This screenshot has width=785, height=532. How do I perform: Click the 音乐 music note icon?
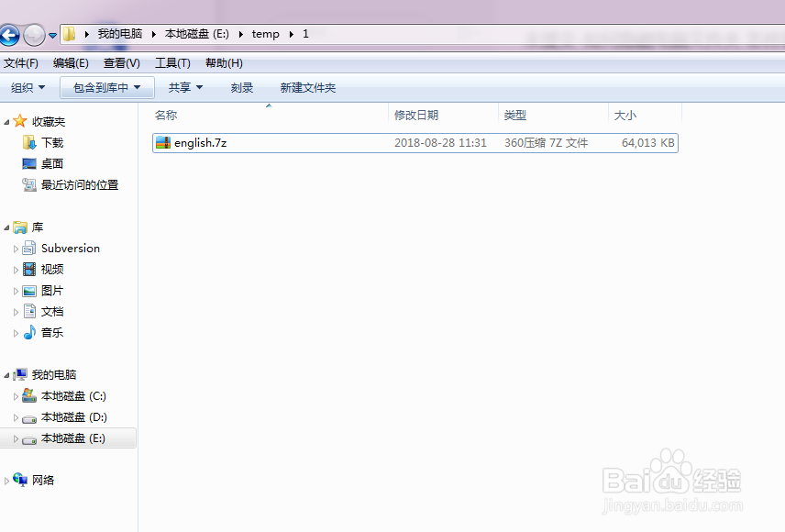pos(29,332)
